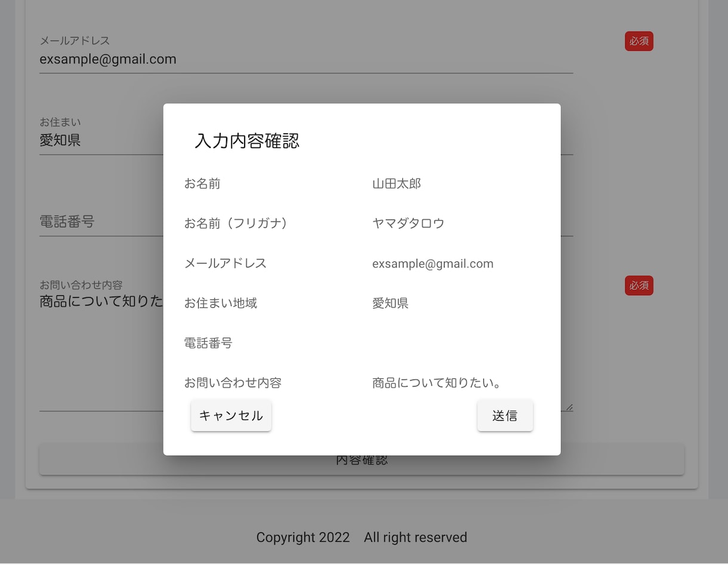Click the メールアドレス input field in the form
The width and height of the screenshot is (728, 565).
click(306, 60)
